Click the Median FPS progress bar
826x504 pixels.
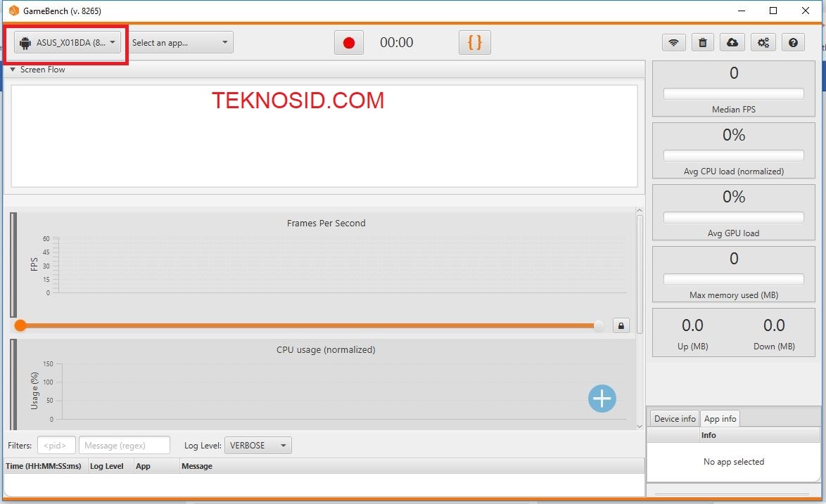[x=734, y=93]
